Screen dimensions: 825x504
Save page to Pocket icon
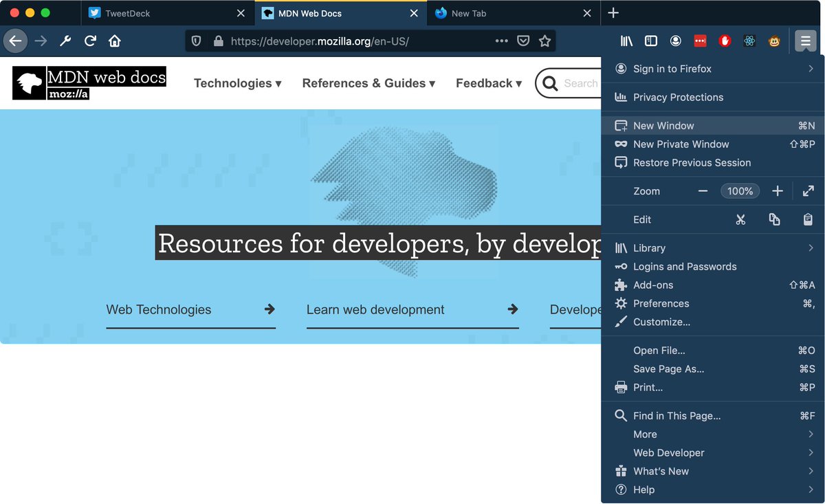click(523, 41)
